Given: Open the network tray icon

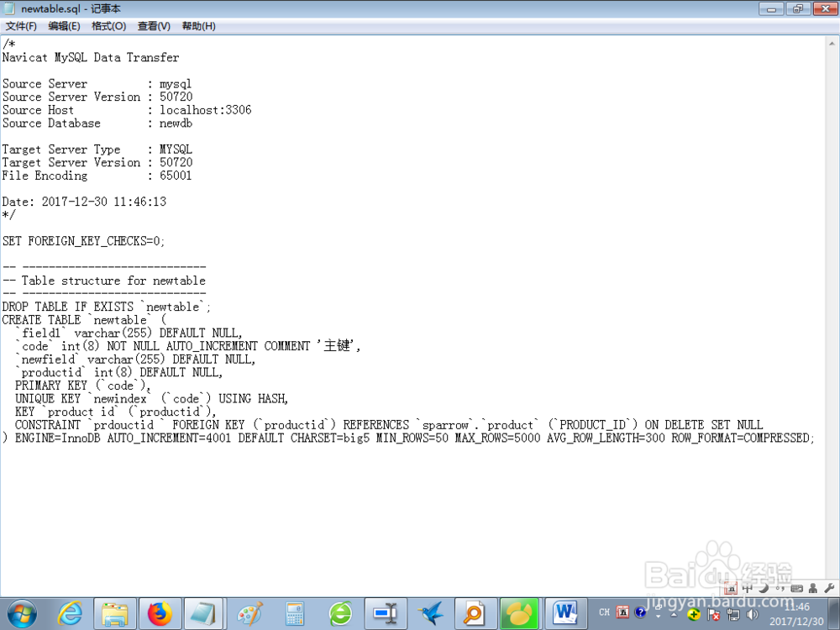Looking at the screenshot, I should click(x=732, y=615).
